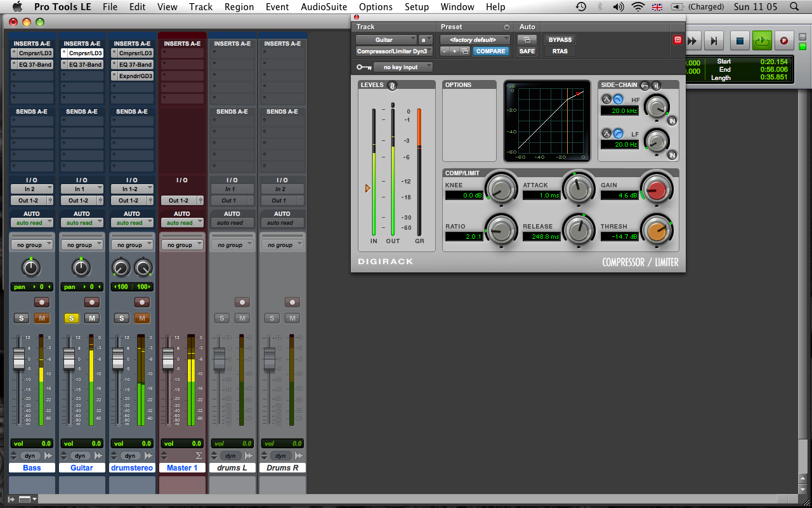Open Bass track 'In 2' input selector
The image size is (812, 508).
32,189
